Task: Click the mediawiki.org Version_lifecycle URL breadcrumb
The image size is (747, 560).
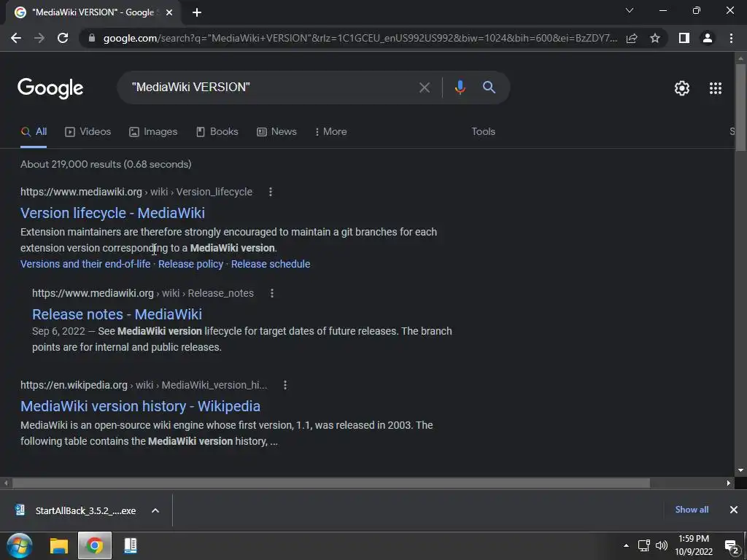Action: (x=136, y=192)
